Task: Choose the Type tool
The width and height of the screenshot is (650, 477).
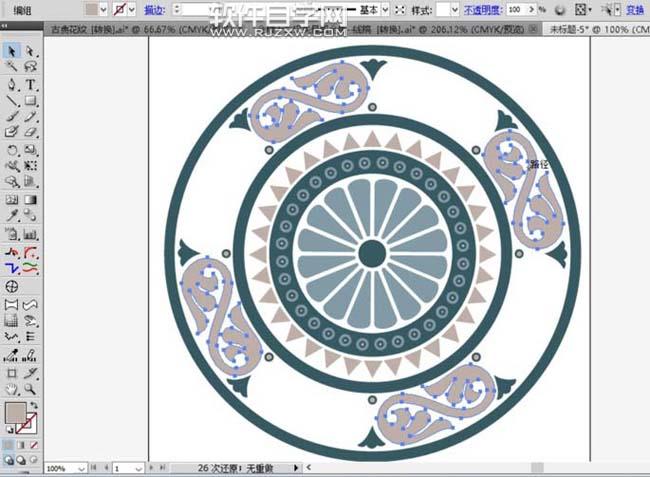Action: [x=31, y=84]
